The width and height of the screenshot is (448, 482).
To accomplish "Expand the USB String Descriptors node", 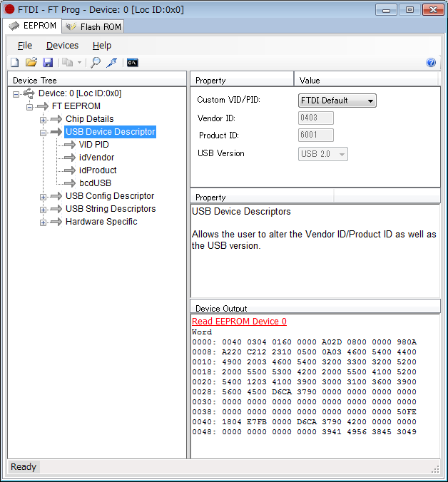I will point(43,210).
